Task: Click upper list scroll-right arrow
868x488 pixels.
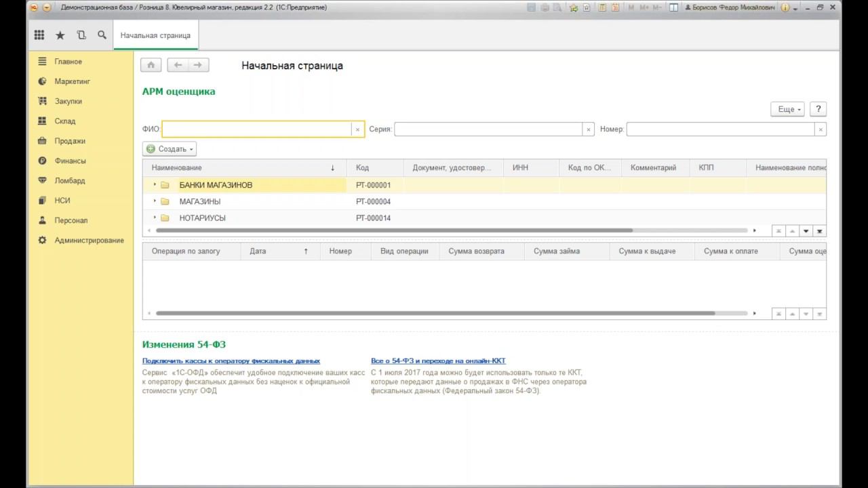Action: click(755, 230)
